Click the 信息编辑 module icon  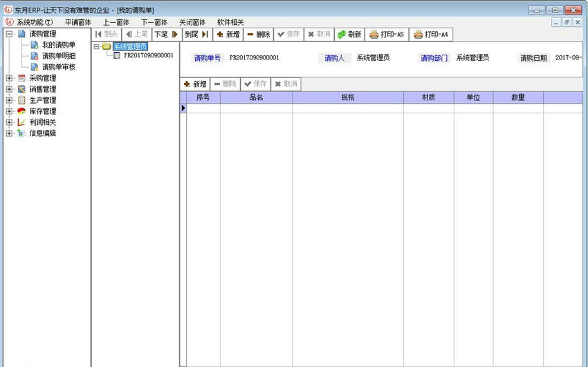click(x=21, y=133)
